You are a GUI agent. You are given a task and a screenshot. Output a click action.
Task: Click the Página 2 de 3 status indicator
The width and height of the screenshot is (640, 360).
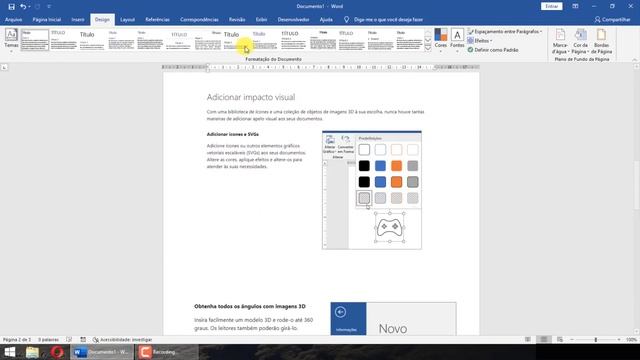click(17, 340)
